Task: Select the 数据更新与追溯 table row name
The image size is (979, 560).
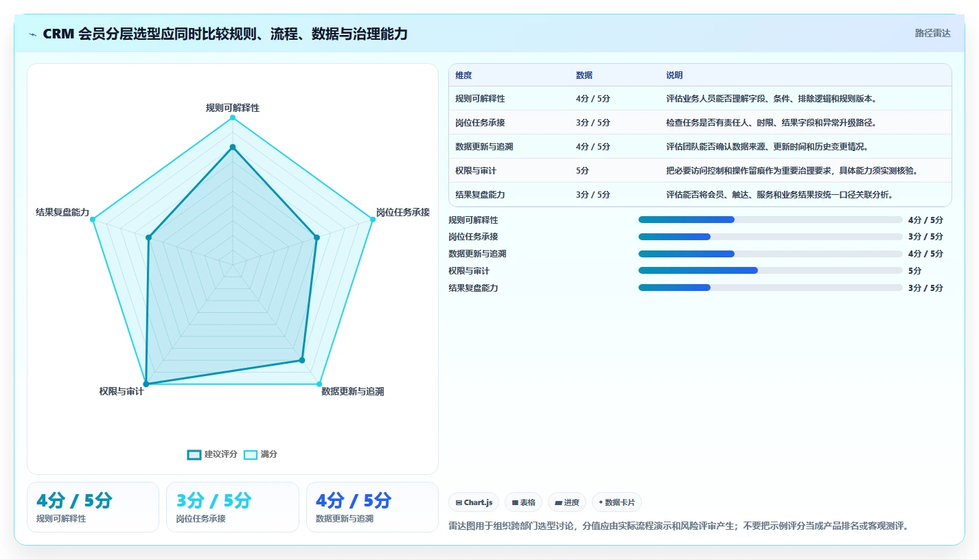Action: (x=484, y=147)
